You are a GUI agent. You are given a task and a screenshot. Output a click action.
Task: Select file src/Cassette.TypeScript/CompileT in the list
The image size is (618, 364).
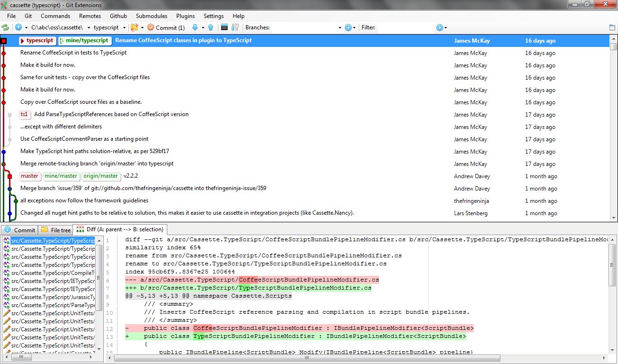point(53,273)
